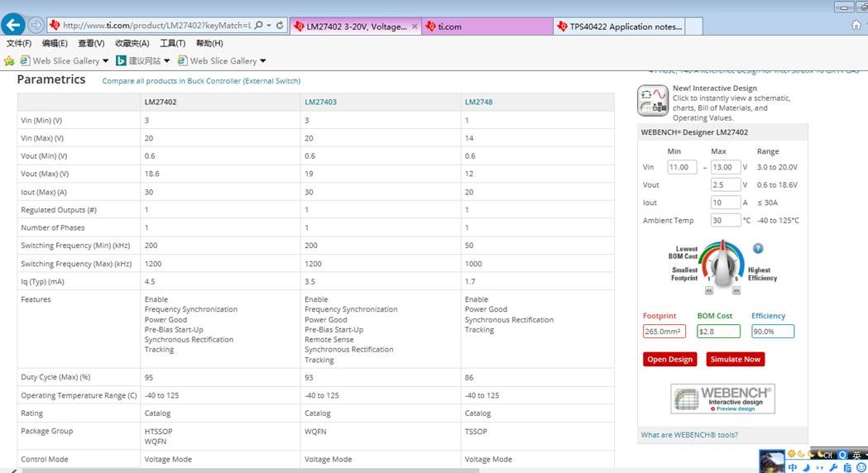The width and height of the screenshot is (868, 473).
Task: Click the wrench icon in IME toolbar
Action: [x=833, y=467]
